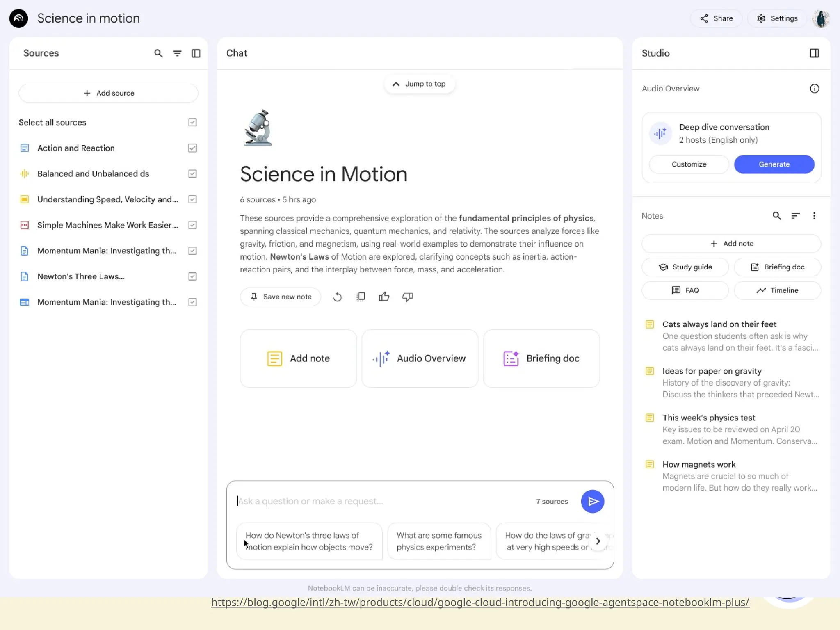Generate an FAQ
Image resolution: width=840 pixels, height=630 pixels.
pyautogui.click(x=685, y=290)
